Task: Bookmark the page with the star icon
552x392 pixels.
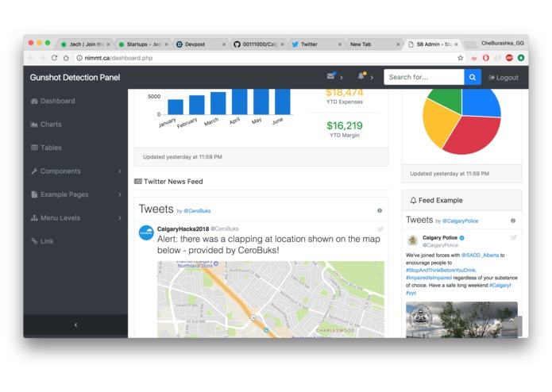Action: [460, 58]
